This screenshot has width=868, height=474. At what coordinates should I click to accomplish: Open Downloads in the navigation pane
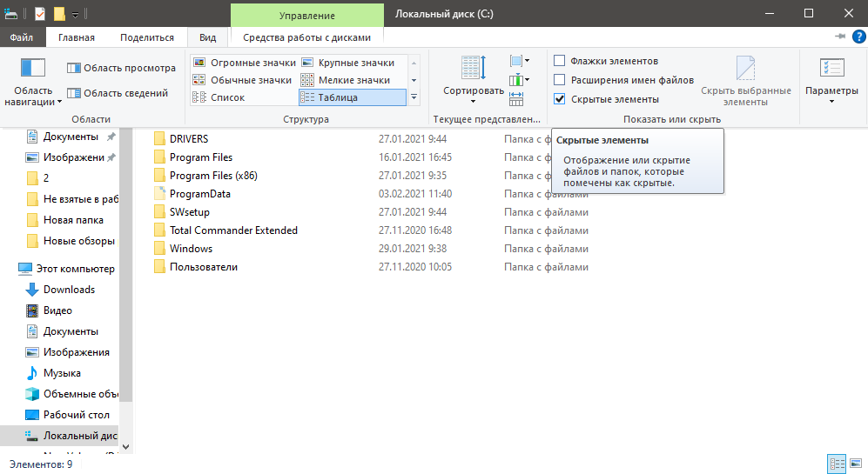69,290
